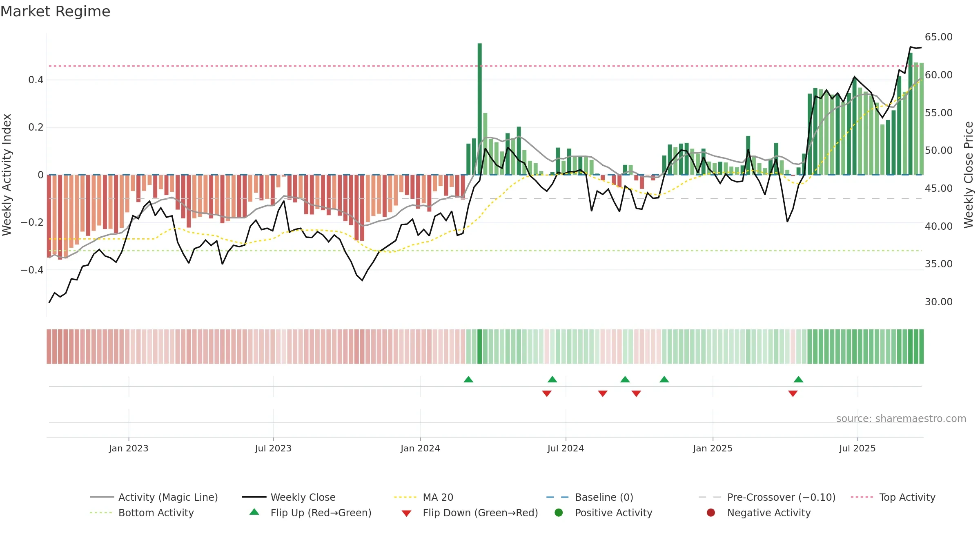This screenshot has height=551, width=980.
Task: Click the Bottom Activity legend entry
Action: pos(142,513)
